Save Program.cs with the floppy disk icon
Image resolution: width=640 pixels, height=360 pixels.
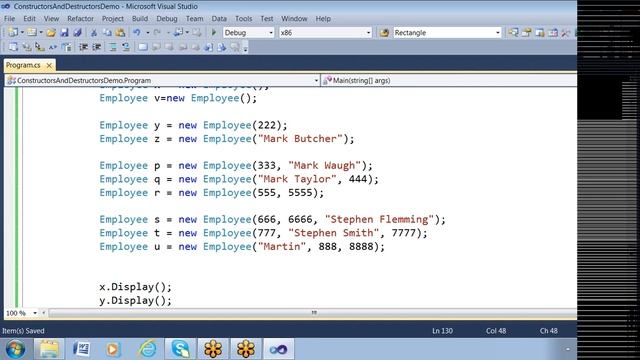pyautogui.click(x=64, y=33)
